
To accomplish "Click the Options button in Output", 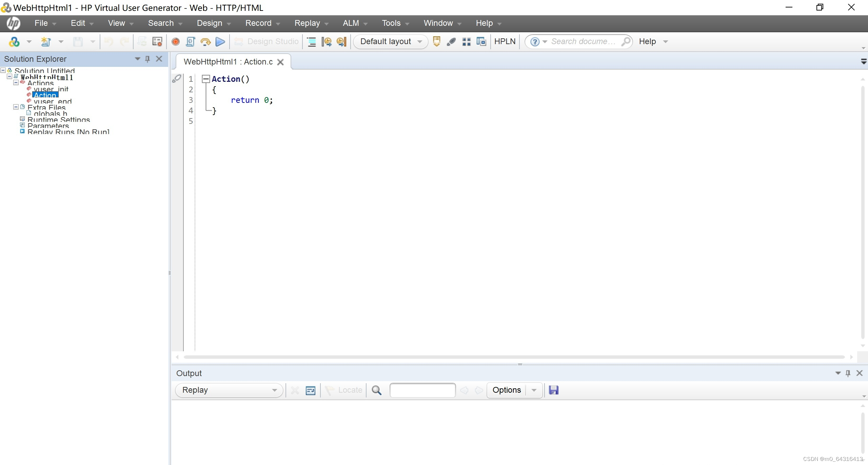I will pyautogui.click(x=506, y=390).
